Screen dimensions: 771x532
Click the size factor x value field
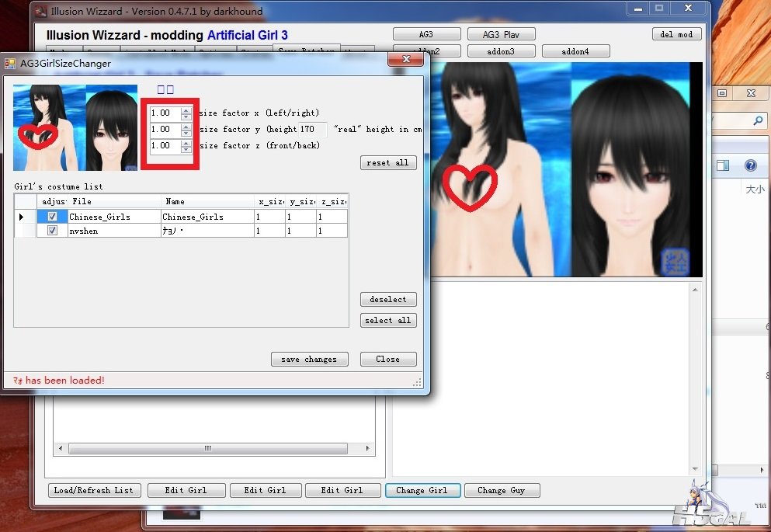[x=165, y=113]
